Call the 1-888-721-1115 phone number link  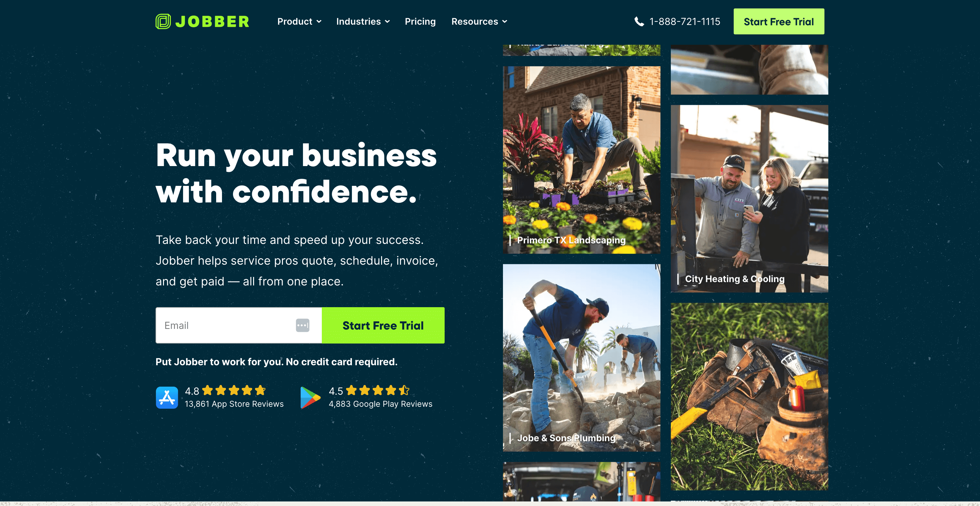coord(684,21)
